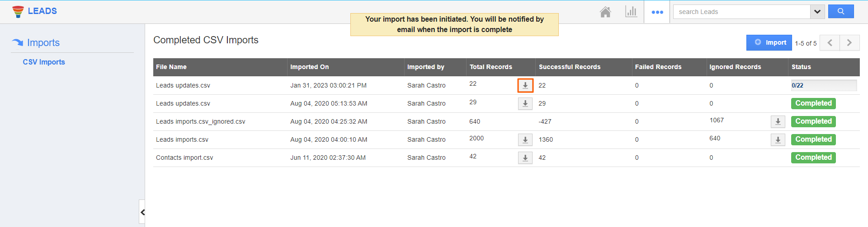This screenshot has height=227, width=868.
Task: Download total records for Jan 31, 2023 import
Action: (525, 85)
